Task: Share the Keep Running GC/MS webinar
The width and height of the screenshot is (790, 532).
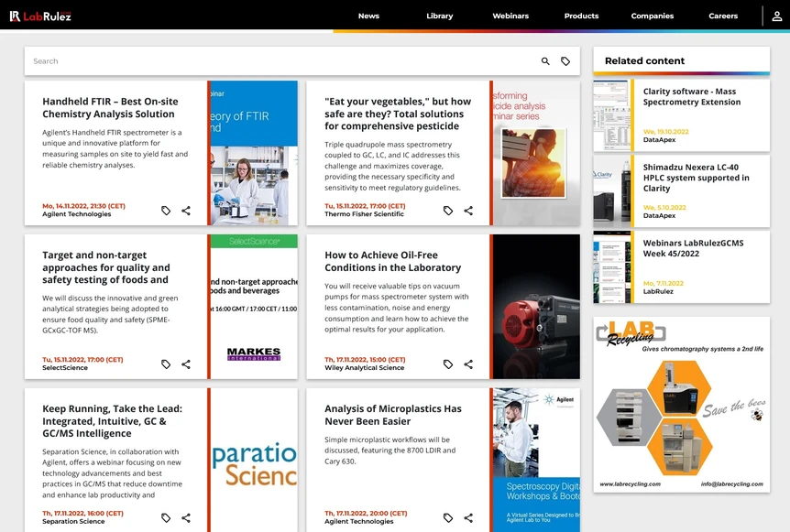Action: (x=186, y=517)
